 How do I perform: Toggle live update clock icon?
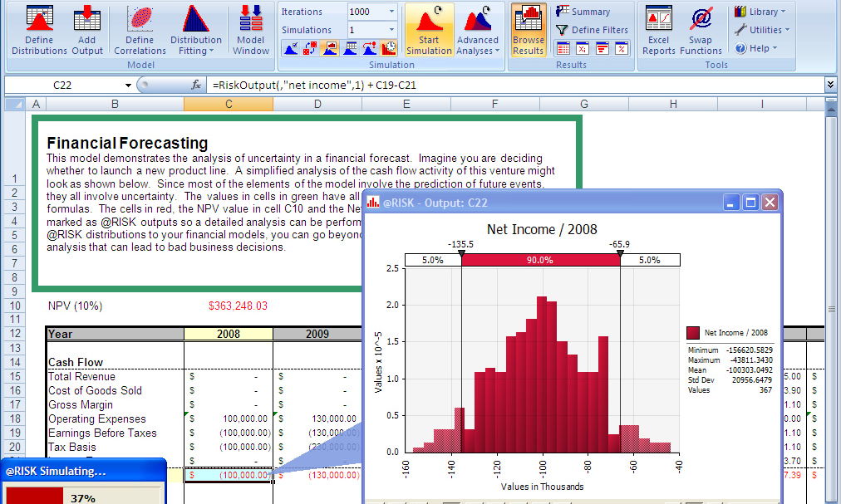point(389,48)
